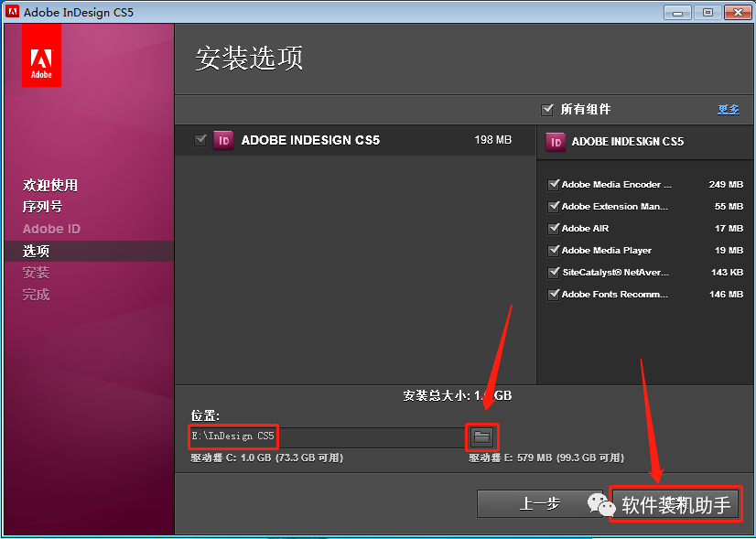Screen dimensions: 756x539
Task: Click the Adobe logo in the sidebar
Action: point(41,56)
